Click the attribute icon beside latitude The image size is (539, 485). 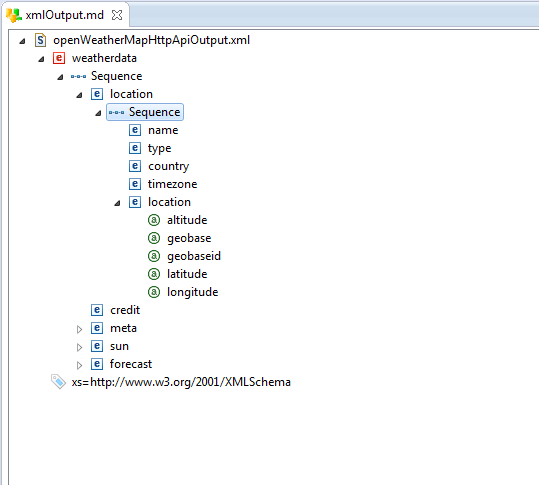coord(154,274)
